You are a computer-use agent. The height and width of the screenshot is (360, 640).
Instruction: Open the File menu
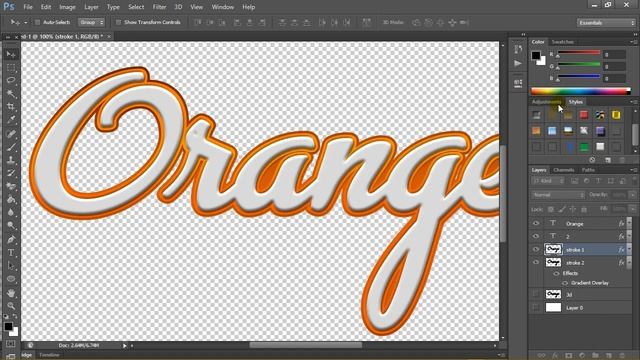coord(28,7)
